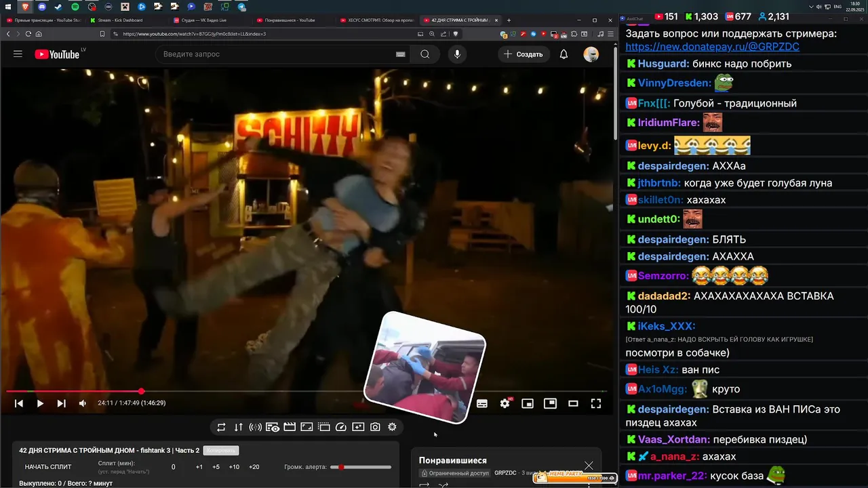The image size is (868, 488).
Task: Open the YouTube hamburger guide menu
Action: (x=18, y=54)
